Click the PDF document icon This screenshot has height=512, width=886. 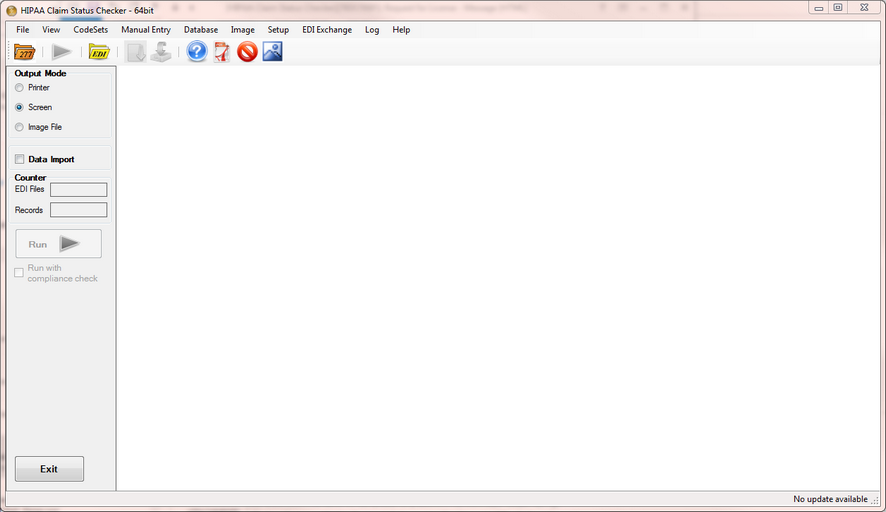pyautogui.click(x=222, y=52)
